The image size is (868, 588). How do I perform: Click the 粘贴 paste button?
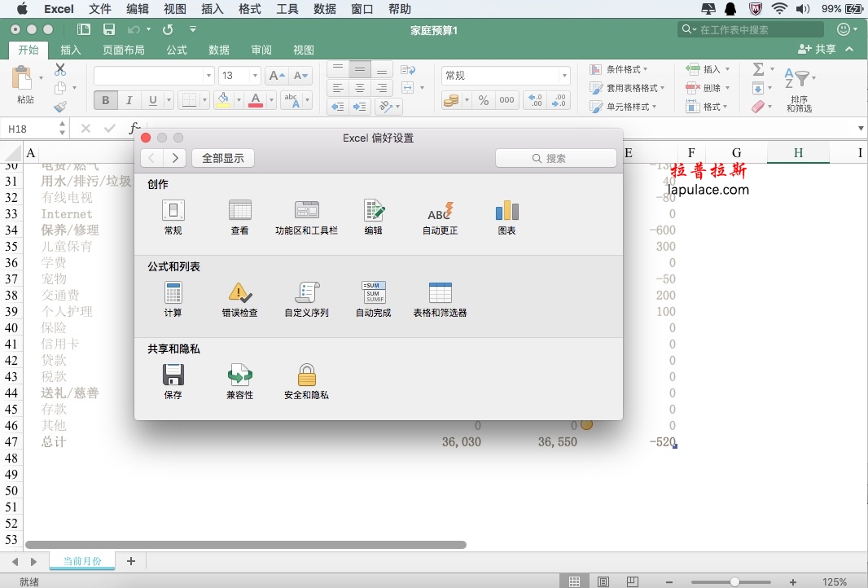24,84
